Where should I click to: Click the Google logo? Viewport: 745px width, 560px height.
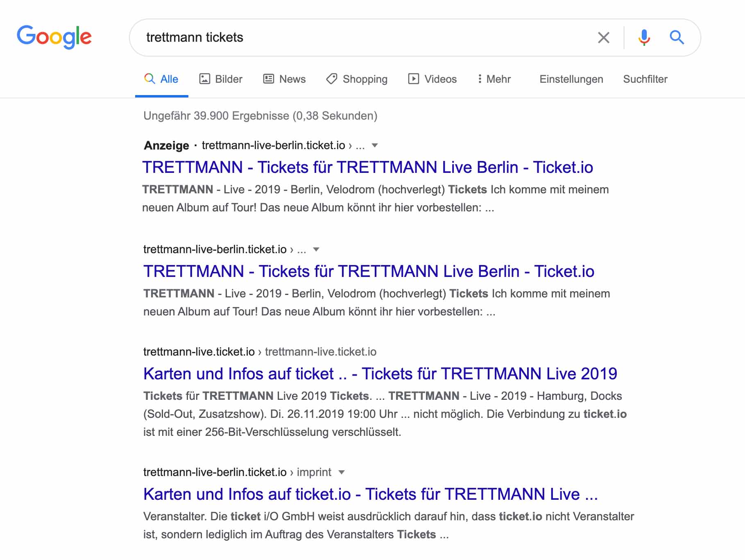click(54, 37)
